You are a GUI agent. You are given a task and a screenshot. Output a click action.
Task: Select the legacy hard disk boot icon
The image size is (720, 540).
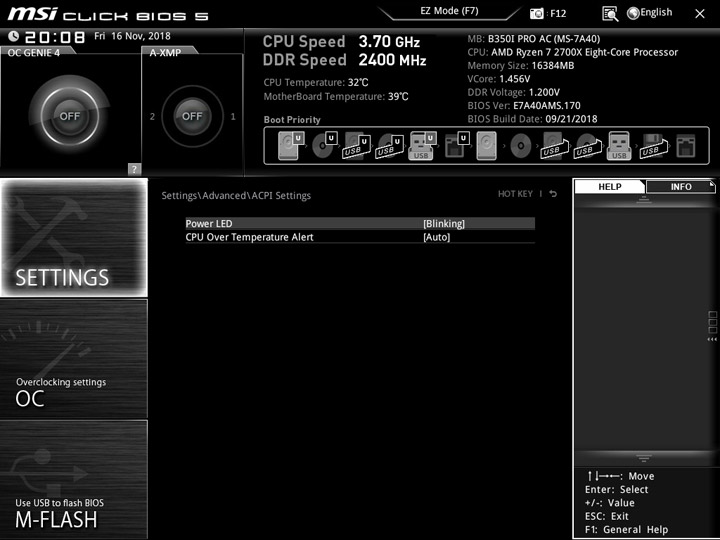click(487, 146)
